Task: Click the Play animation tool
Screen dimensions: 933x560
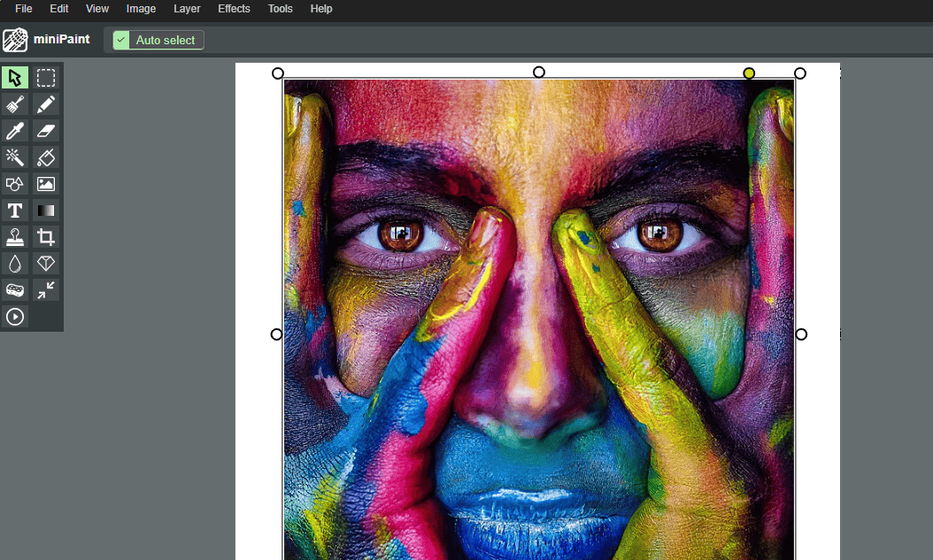Action: pyautogui.click(x=15, y=317)
